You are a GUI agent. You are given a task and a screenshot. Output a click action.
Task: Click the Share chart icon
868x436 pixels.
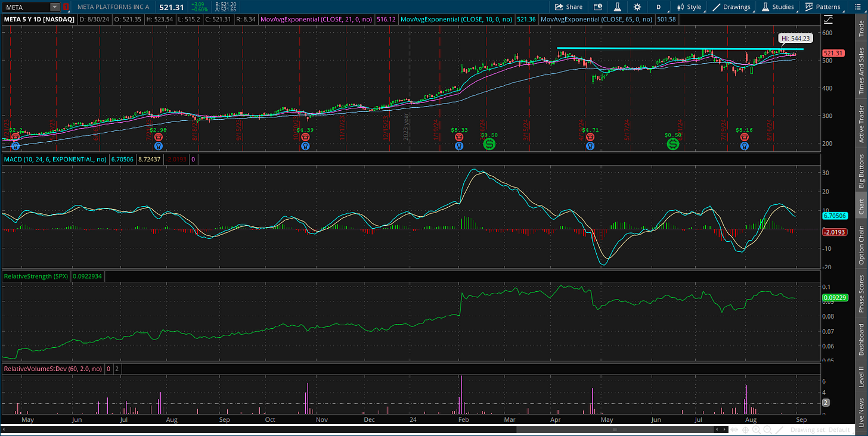[559, 7]
